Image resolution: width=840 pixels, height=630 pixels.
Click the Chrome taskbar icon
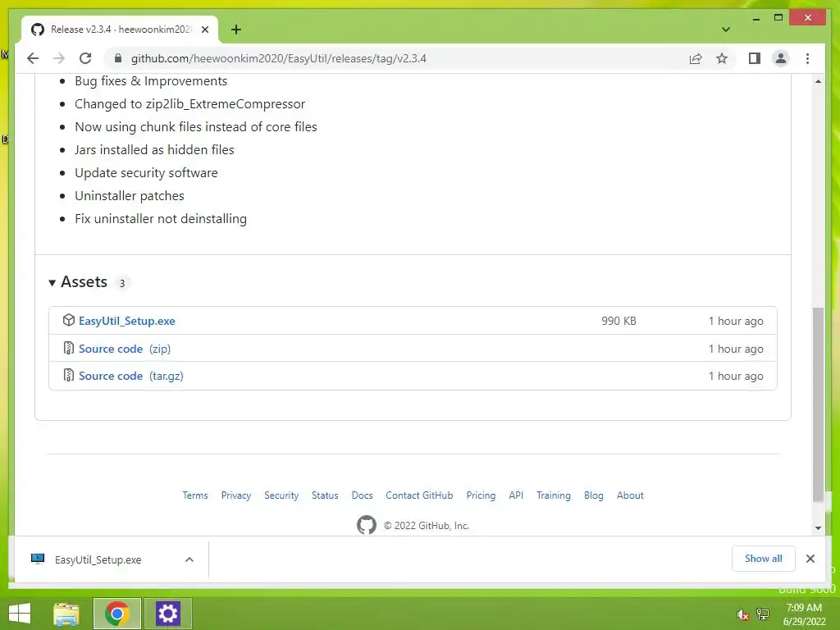coord(116,614)
